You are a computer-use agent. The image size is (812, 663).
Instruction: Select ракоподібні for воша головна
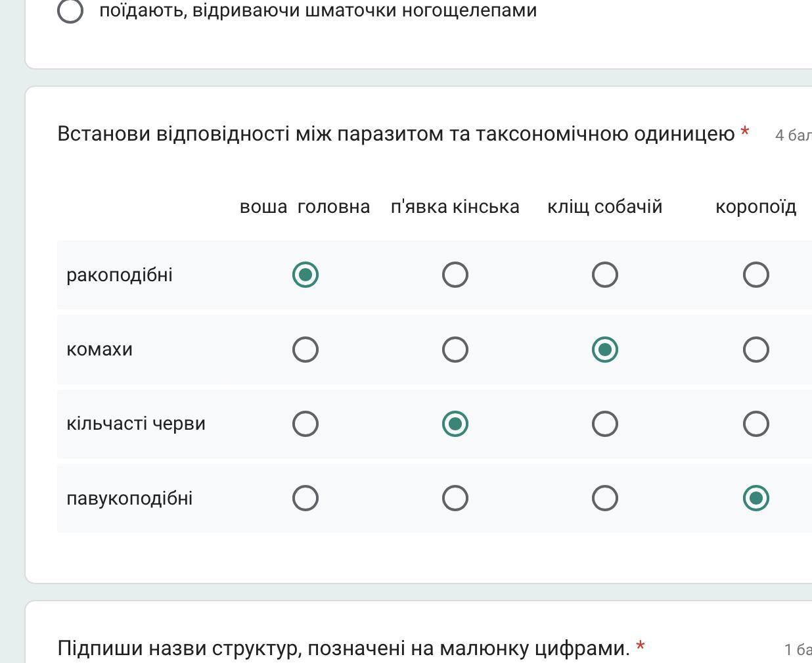[x=305, y=275]
